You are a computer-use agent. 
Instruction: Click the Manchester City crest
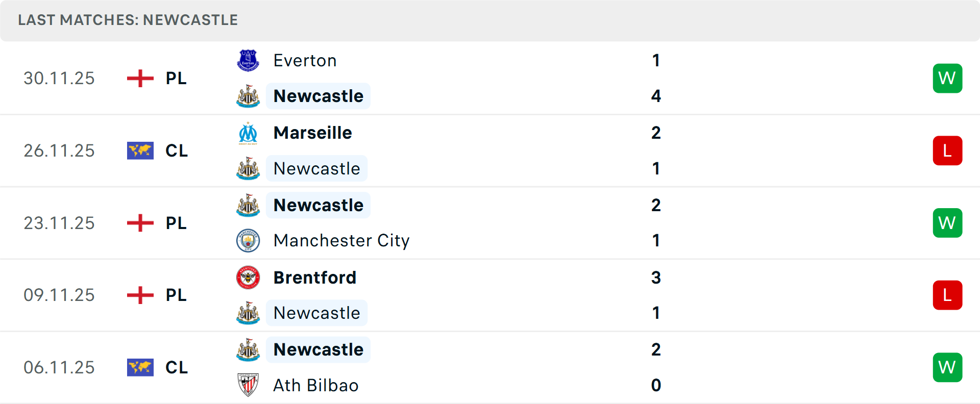[248, 241]
